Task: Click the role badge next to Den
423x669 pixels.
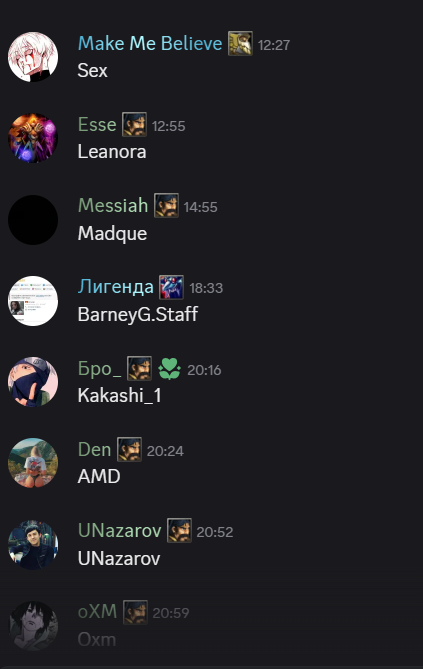Action: point(129,450)
